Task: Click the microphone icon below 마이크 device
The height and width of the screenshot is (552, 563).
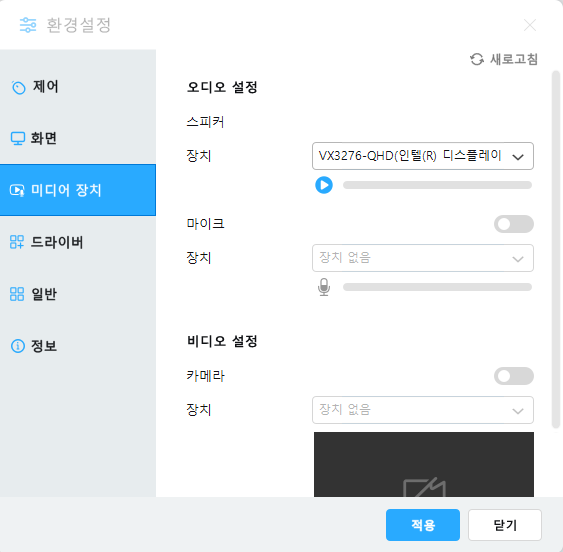Action: [x=324, y=287]
